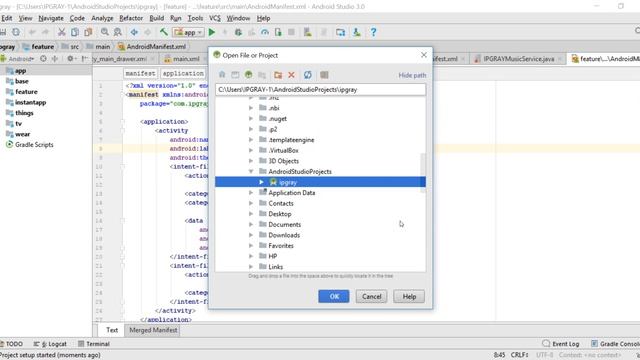Expand the Favorites folder
Viewport: 640px width, 360px height.
251,246
